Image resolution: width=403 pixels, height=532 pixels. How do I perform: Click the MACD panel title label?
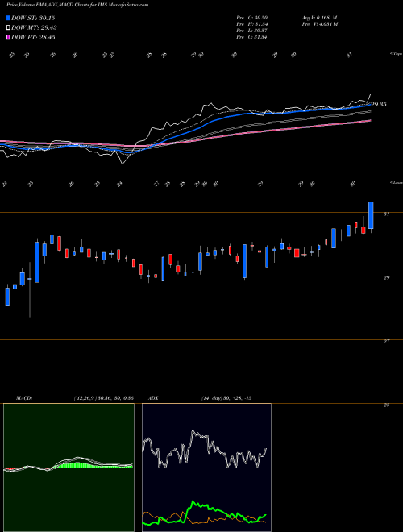pyautogui.click(x=24, y=398)
